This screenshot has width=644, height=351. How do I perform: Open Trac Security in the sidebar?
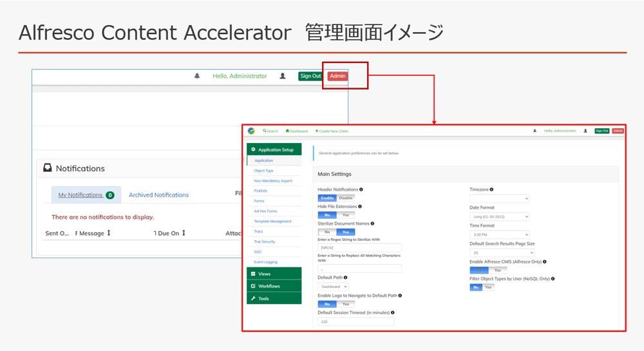265,242
